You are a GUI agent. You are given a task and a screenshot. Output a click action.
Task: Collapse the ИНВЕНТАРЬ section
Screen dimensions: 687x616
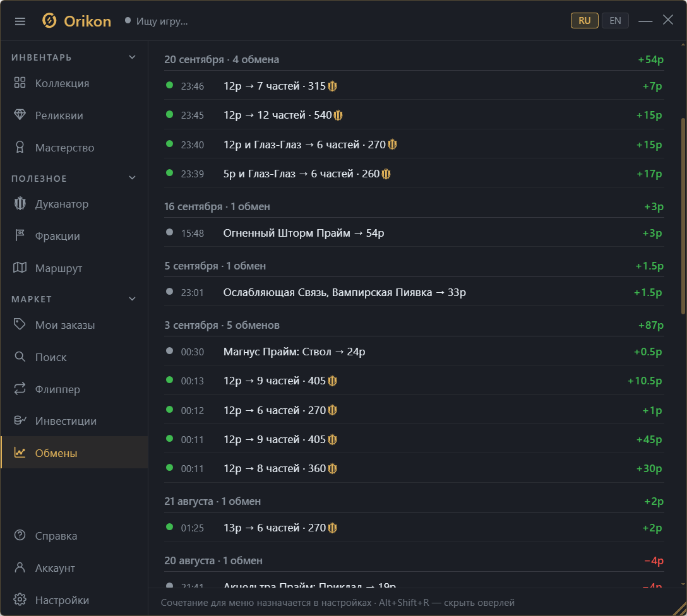pos(133,57)
